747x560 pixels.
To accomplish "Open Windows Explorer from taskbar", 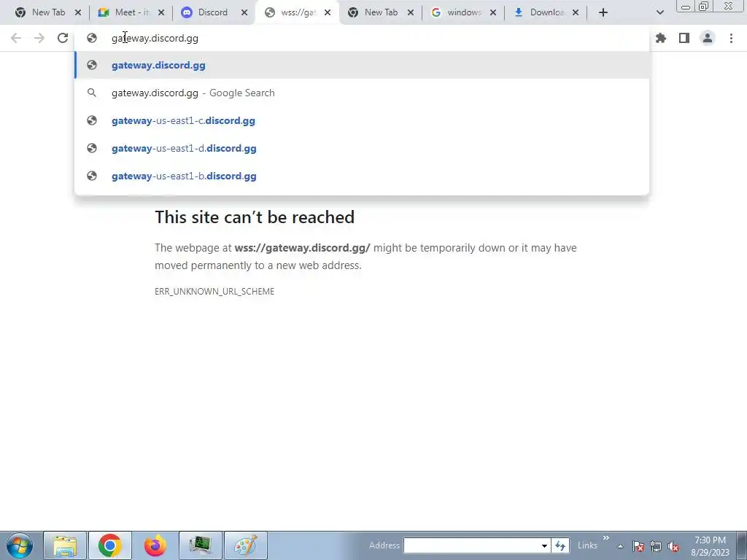I will [65, 545].
